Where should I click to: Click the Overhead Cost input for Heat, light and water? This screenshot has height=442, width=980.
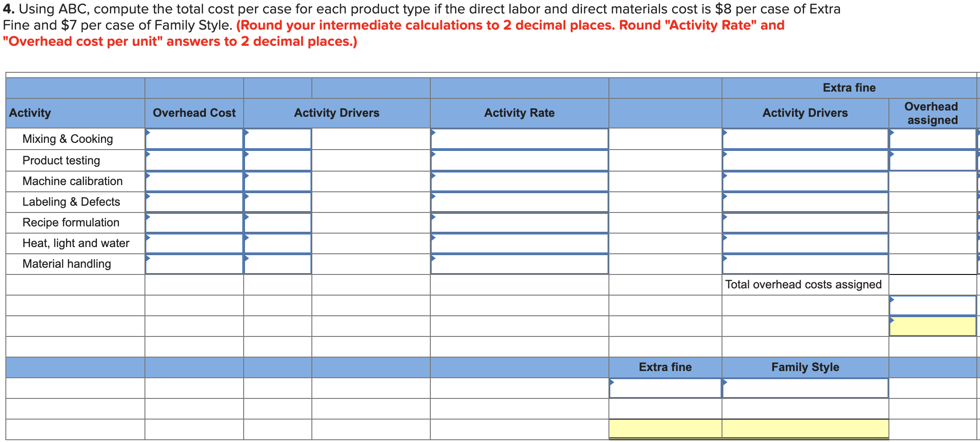click(194, 243)
